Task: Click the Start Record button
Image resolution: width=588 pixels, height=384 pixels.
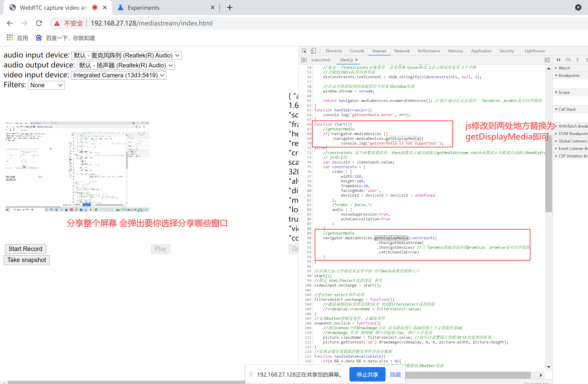Action: click(x=26, y=249)
